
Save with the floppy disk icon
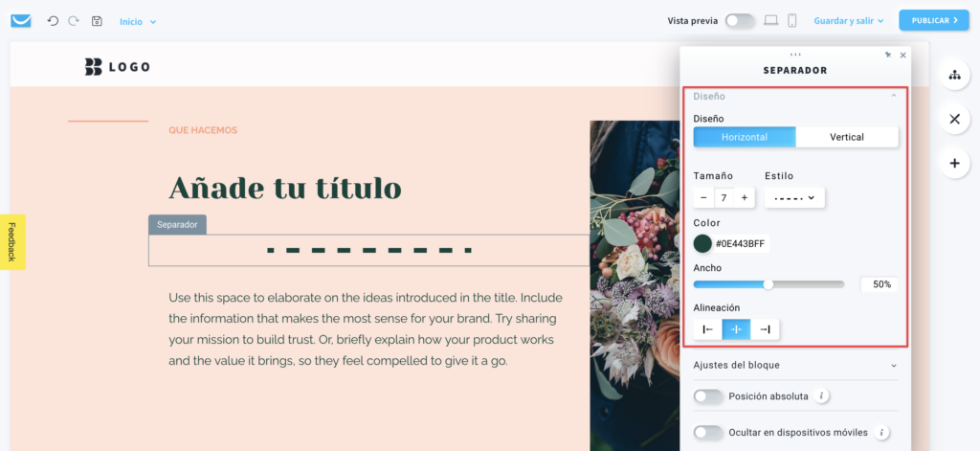(x=97, y=21)
